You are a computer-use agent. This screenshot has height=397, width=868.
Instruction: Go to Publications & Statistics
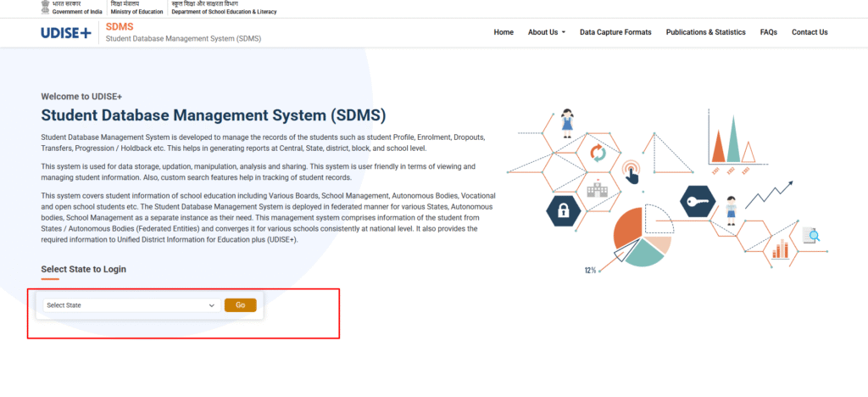705,32
